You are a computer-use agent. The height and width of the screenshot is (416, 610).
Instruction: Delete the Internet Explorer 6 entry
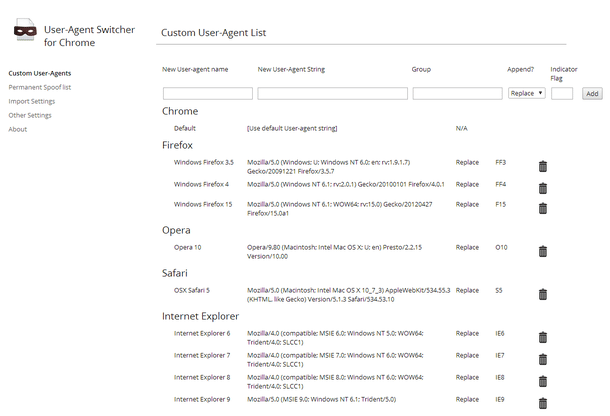pos(543,337)
